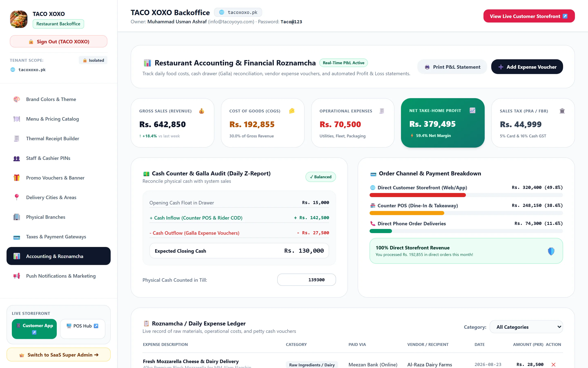
Task: Click the receipt icon on Operational Expenses card
Action: 382,111
